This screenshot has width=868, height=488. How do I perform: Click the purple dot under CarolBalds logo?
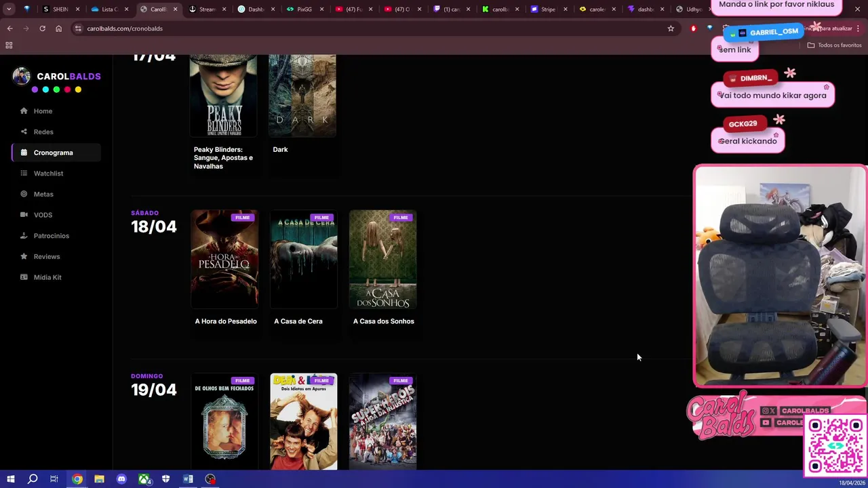[x=35, y=89]
